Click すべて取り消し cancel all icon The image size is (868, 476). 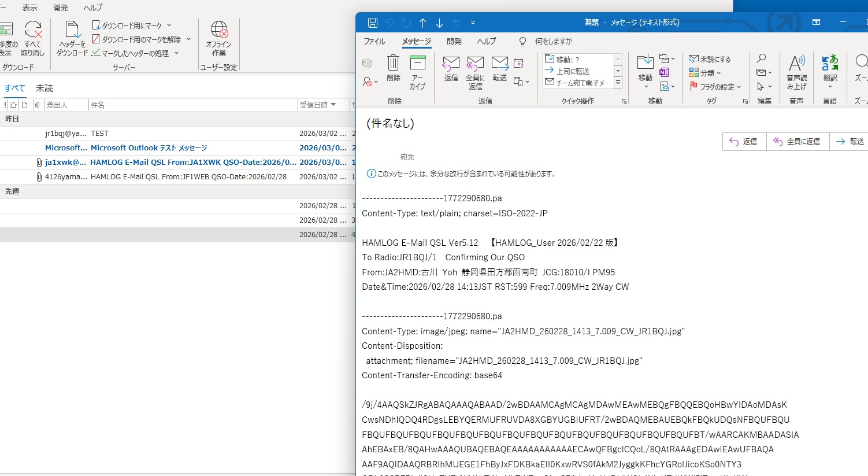tap(33, 30)
